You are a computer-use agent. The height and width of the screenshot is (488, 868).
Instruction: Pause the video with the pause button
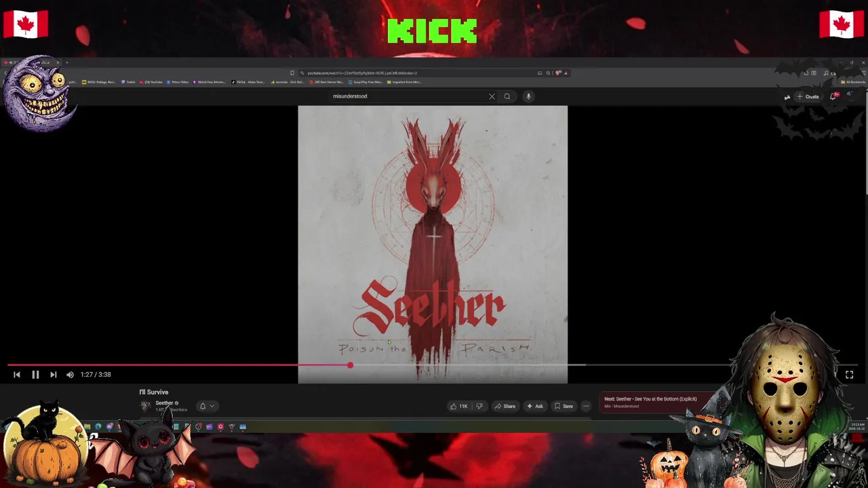pyautogui.click(x=35, y=374)
